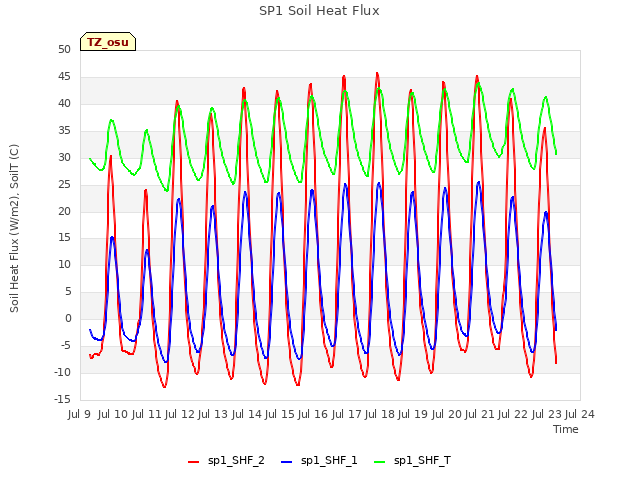Click the Jul 12 x-axis tick label
This screenshot has height=480, width=640.
tap(180, 414)
